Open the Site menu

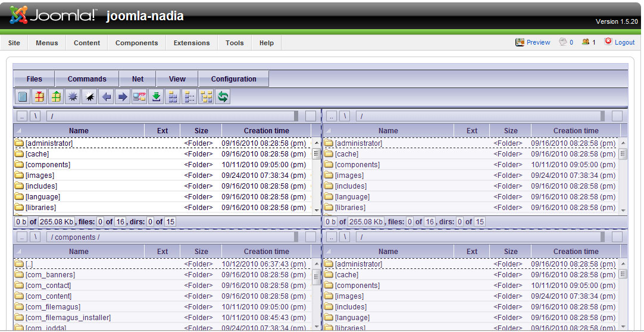coord(14,43)
